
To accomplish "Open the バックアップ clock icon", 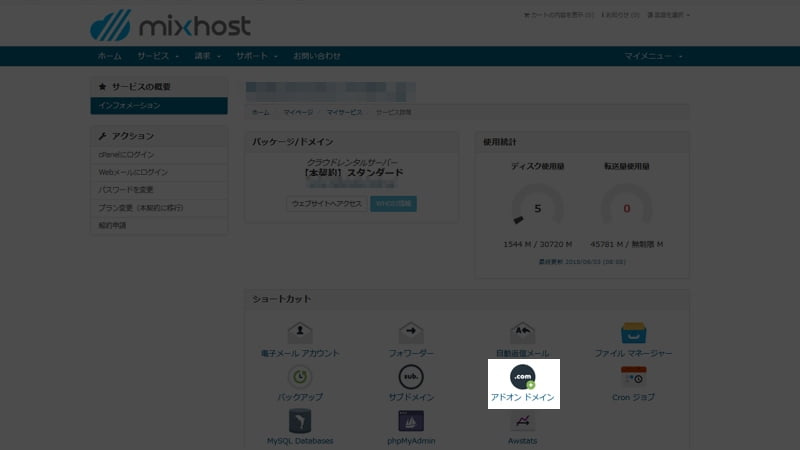I will (x=300, y=377).
